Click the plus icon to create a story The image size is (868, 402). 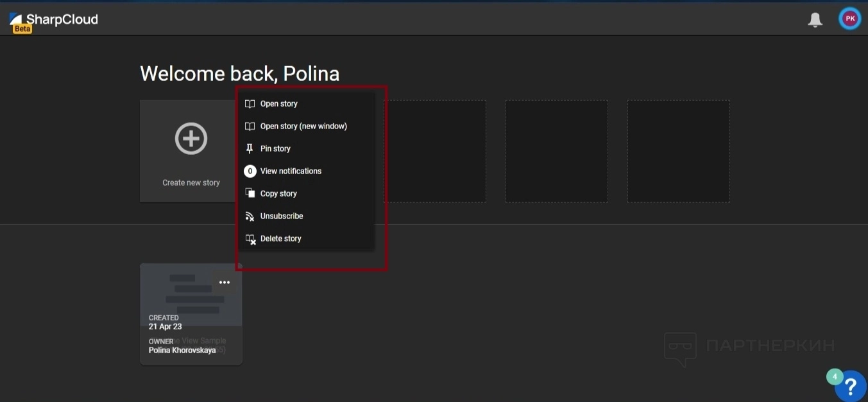pos(191,138)
